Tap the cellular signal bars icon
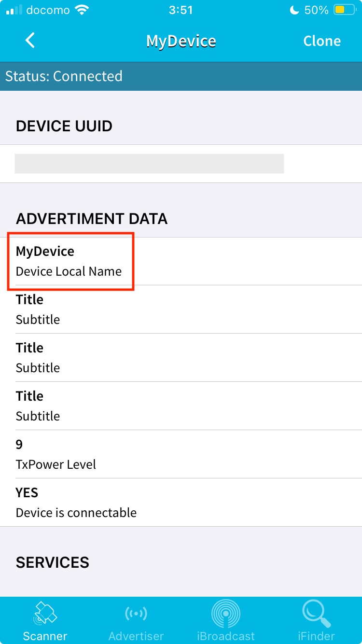Image resolution: width=362 pixels, height=644 pixels. (14, 10)
